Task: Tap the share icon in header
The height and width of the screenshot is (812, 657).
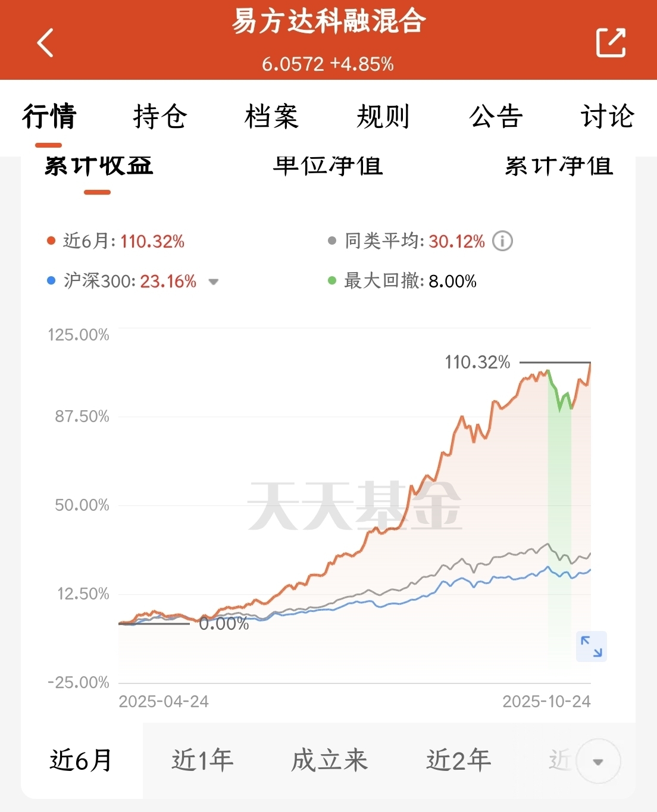Action: tap(611, 42)
